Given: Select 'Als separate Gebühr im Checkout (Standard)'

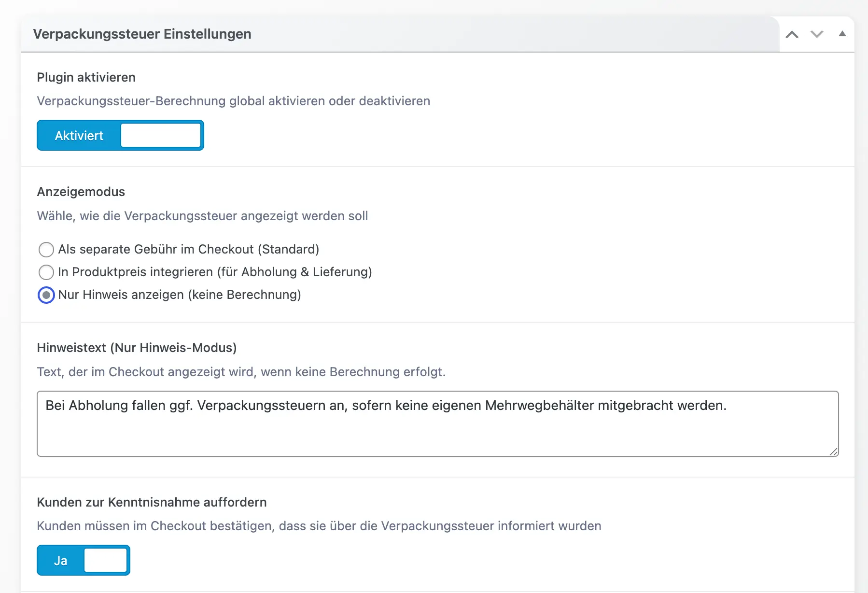Looking at the screenshot, I should point(46,249).
